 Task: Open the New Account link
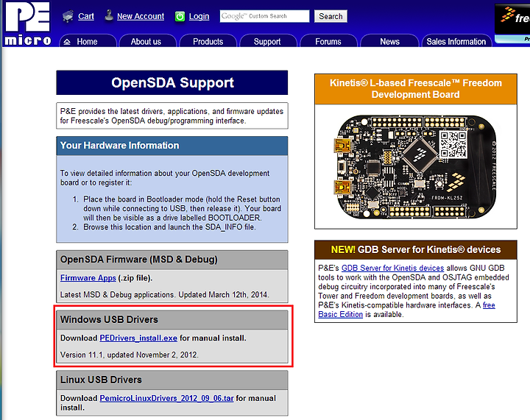tap(141, 16)
